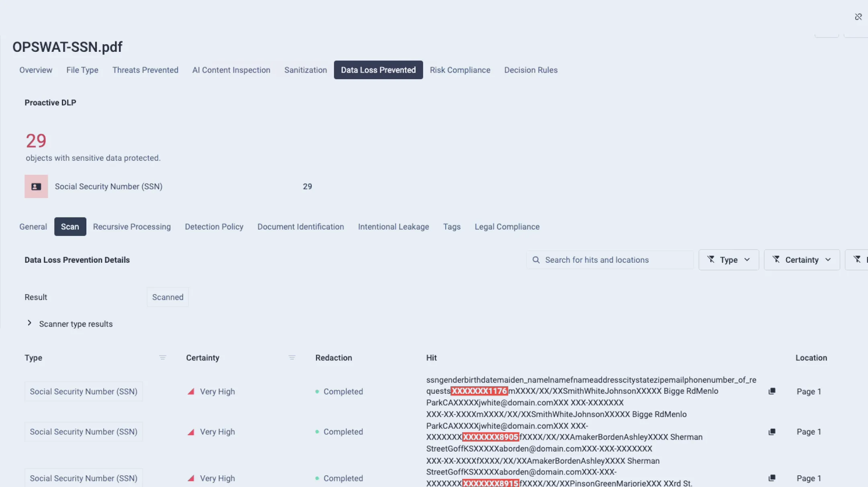
Task: Select the Detection Policy sub-tab
Action: tap(214, 227)
